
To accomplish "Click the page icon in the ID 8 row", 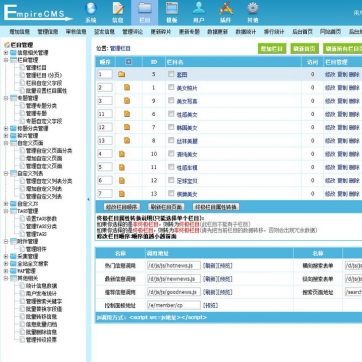I will click(127, 141).
